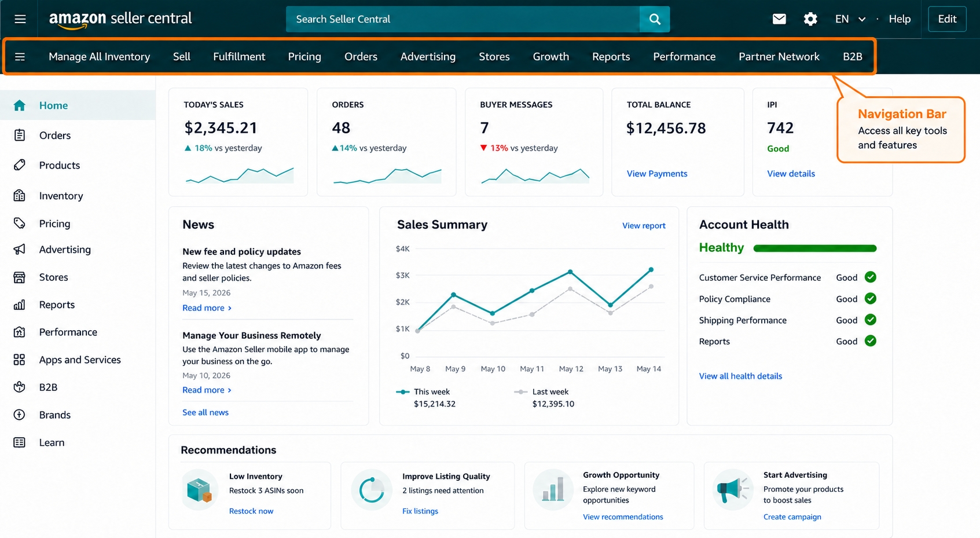Click the May 12 point on this week line
This screenshot has height=538, width=980.
570,272
